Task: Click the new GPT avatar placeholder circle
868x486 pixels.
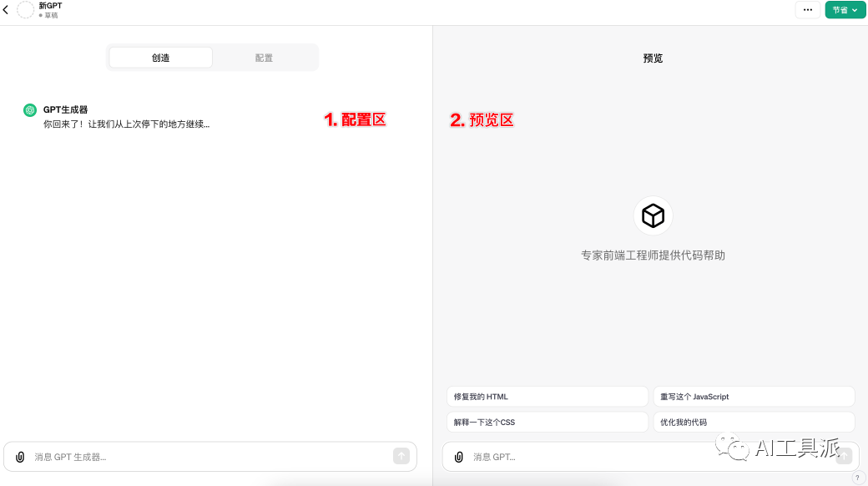Action: [x=26, y=10]
